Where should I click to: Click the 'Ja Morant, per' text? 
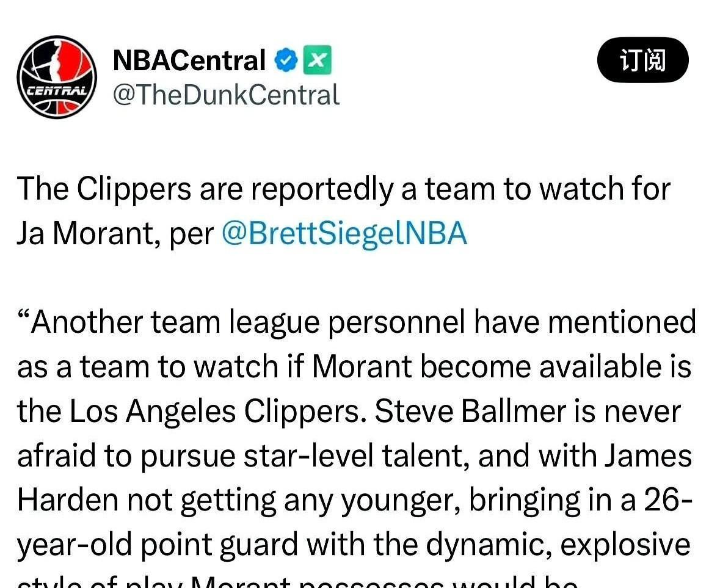tap(115, 234)
